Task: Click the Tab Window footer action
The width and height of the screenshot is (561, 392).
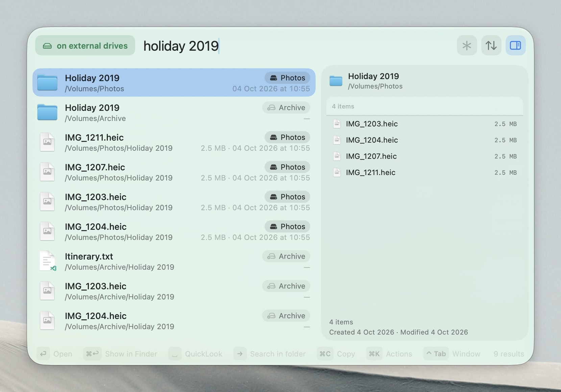Action: click(x=452, y=354)
